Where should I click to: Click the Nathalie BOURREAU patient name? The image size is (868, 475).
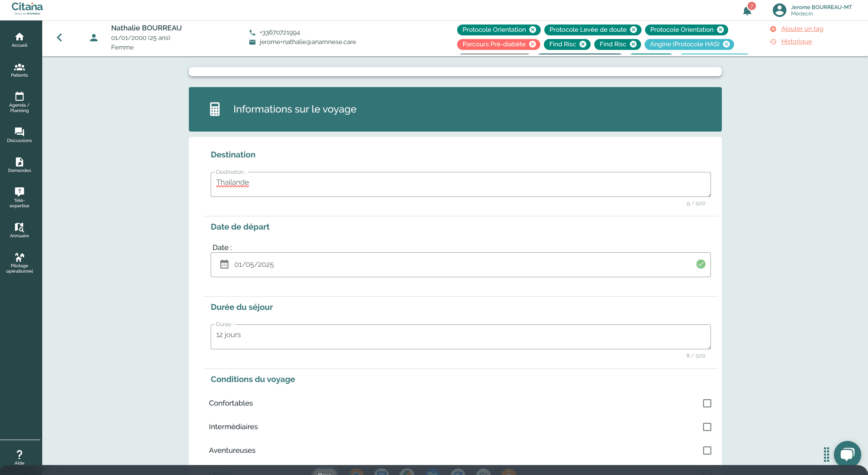pyautogui.click(x=146, y=28)
